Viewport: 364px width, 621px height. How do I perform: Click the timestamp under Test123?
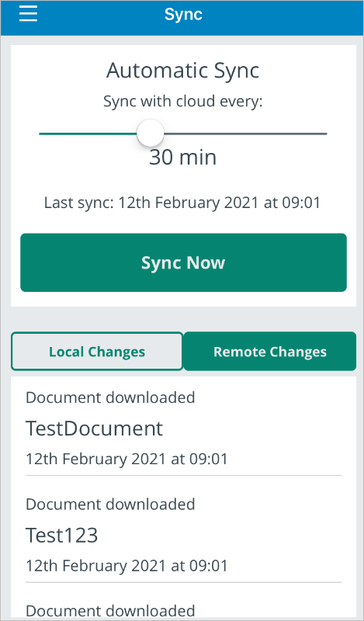(x=127, y=566)
